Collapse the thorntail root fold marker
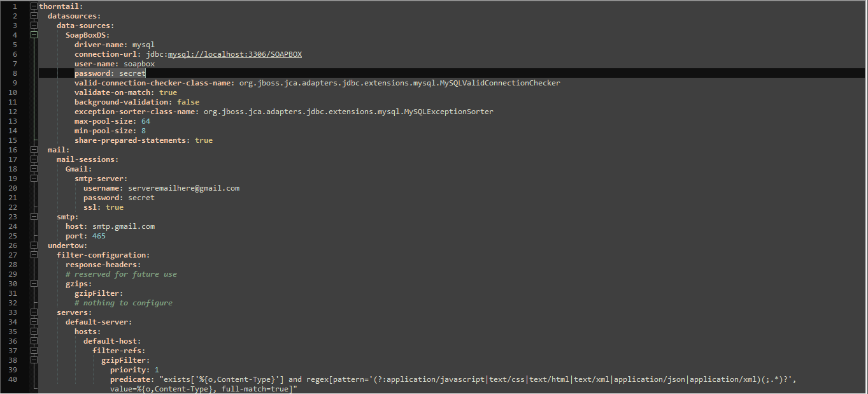Viewport: 868px width, 394px height. [x=34, y=6]
